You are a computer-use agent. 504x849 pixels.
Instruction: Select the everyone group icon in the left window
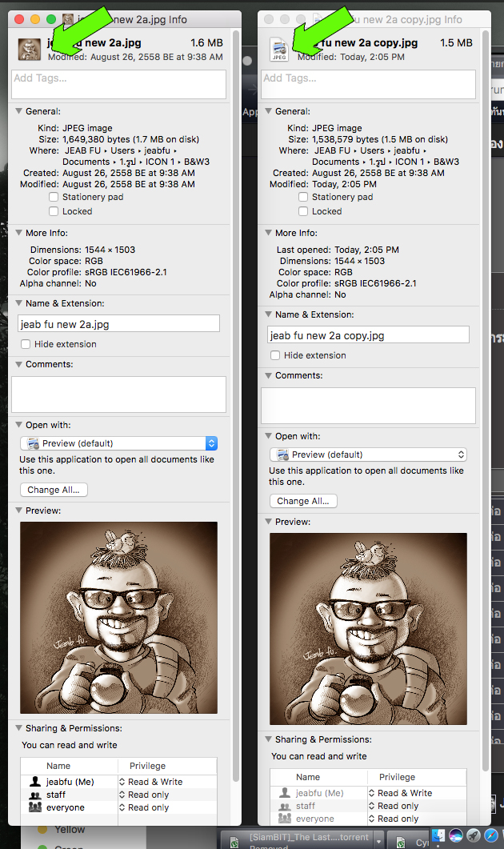tap(35, 807)
